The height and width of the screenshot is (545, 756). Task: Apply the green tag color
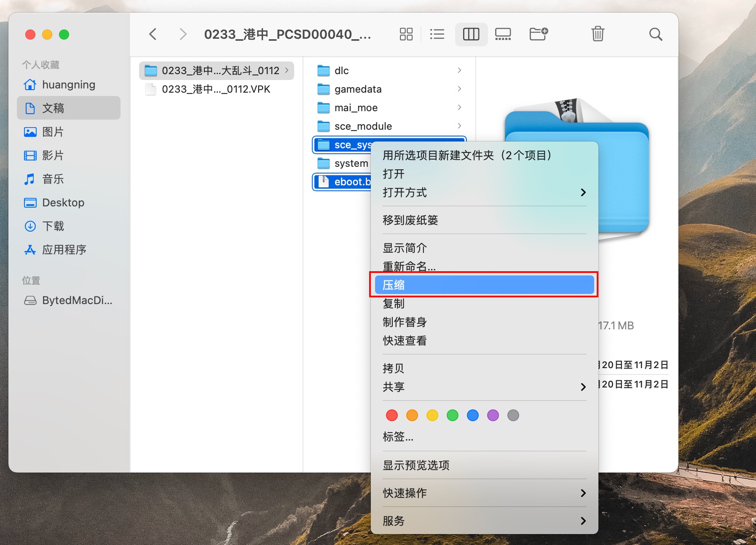453,415
